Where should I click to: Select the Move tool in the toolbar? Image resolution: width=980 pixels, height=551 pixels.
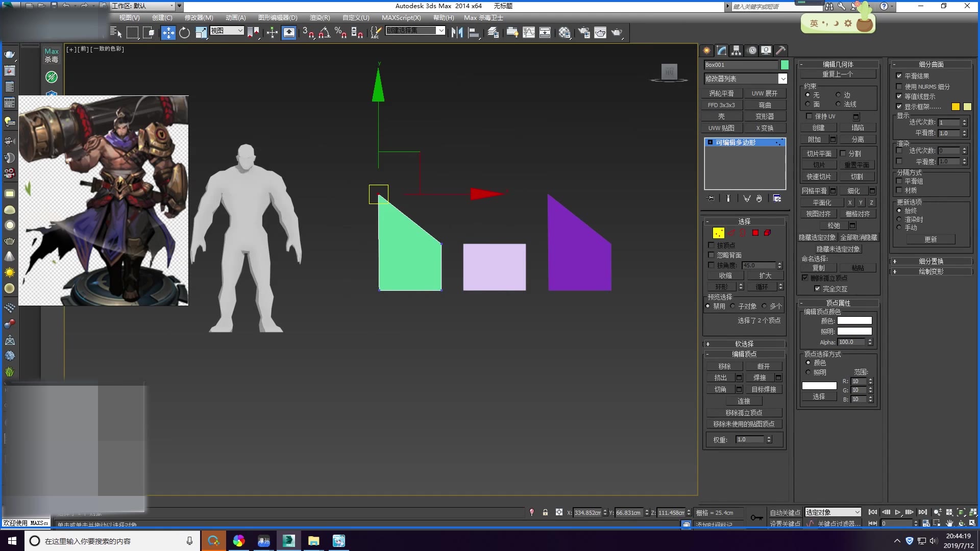pyautogui.click(x=168, y=33)
